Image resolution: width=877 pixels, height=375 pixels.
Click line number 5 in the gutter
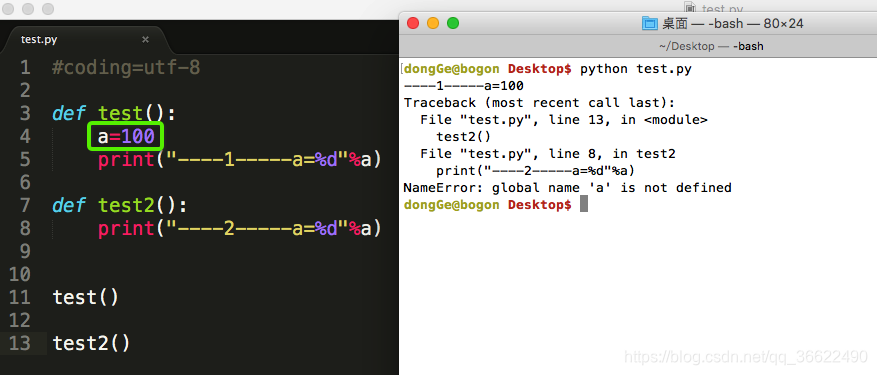25,160
